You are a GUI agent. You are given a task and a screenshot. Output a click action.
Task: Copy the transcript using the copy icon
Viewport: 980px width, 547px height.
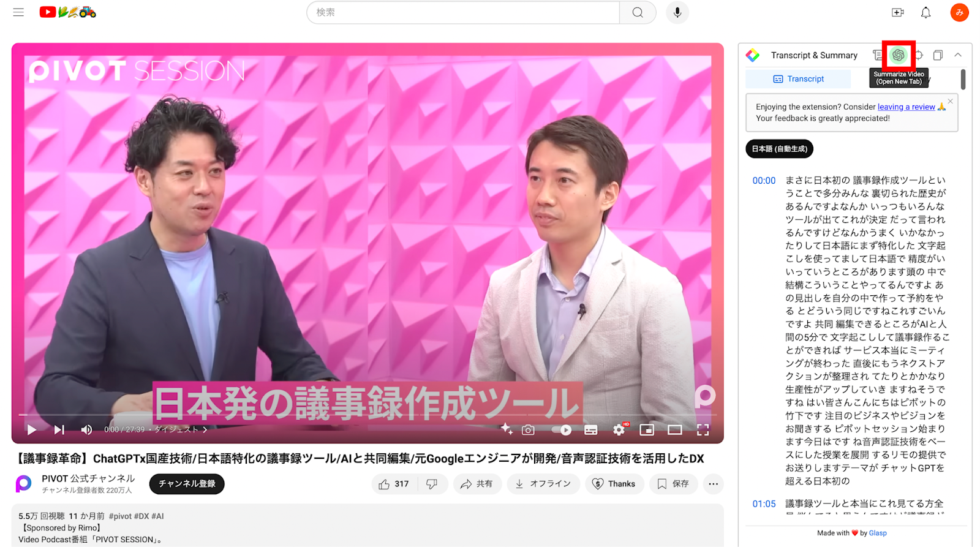(x=937, y=55)
